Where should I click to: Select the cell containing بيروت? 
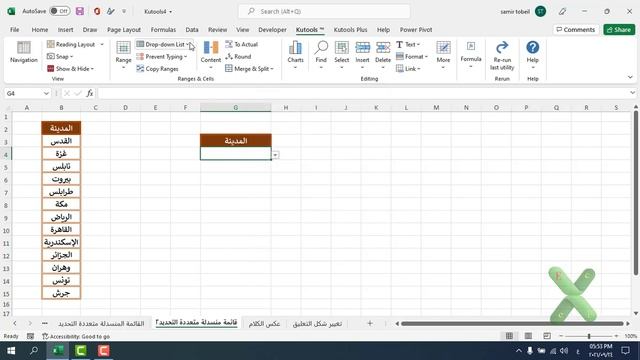61,179
